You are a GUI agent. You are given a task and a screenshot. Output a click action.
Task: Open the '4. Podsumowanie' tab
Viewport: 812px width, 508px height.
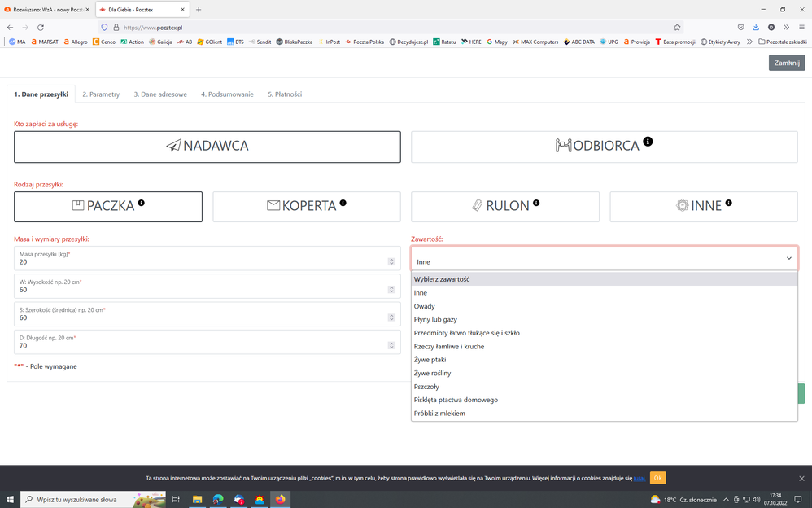(x=227, y=94)
